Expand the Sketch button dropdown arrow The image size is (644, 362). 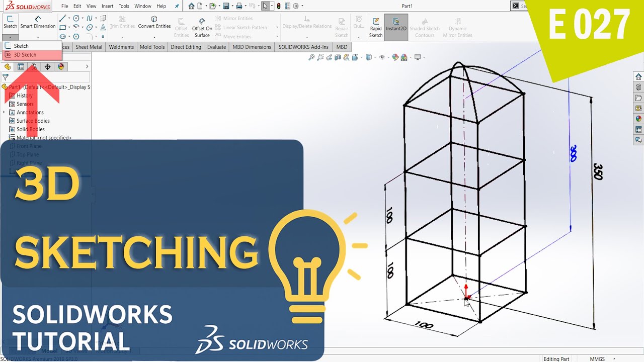click(10, 37)
